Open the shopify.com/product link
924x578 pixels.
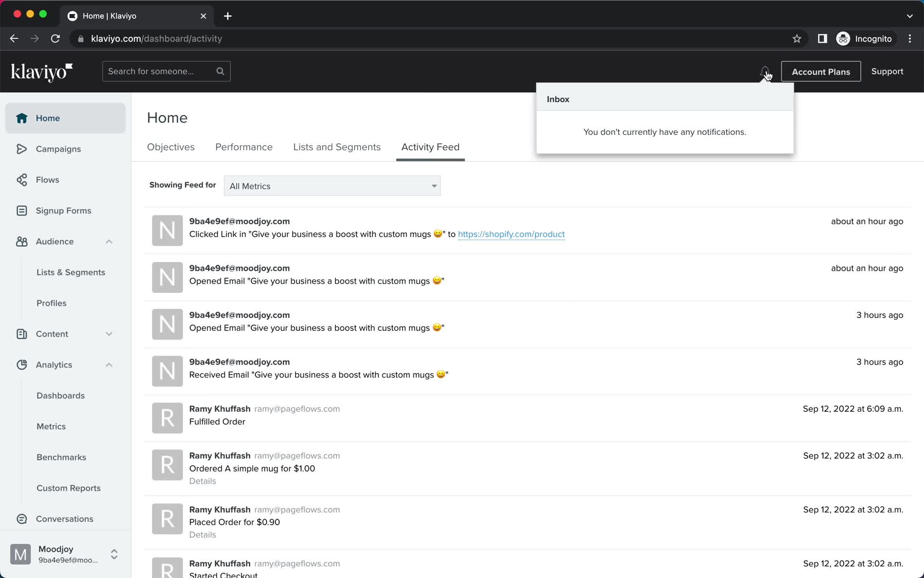click(511, 234)
